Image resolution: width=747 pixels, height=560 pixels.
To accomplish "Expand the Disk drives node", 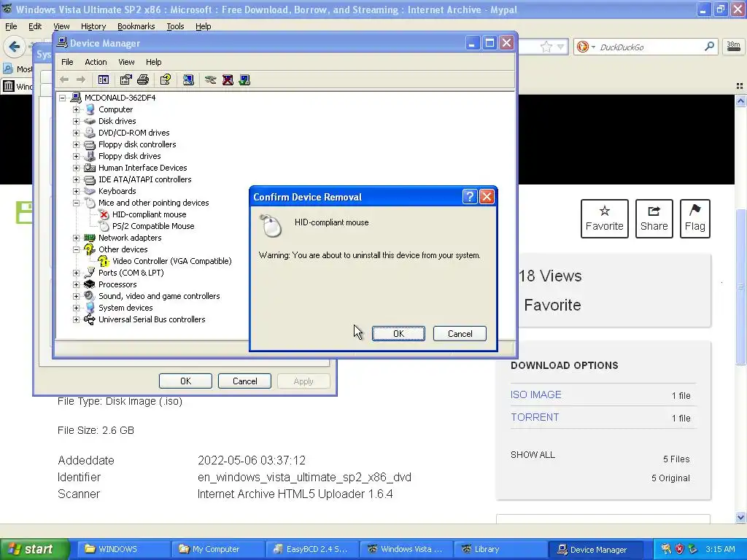I will (x=76, y=121).
